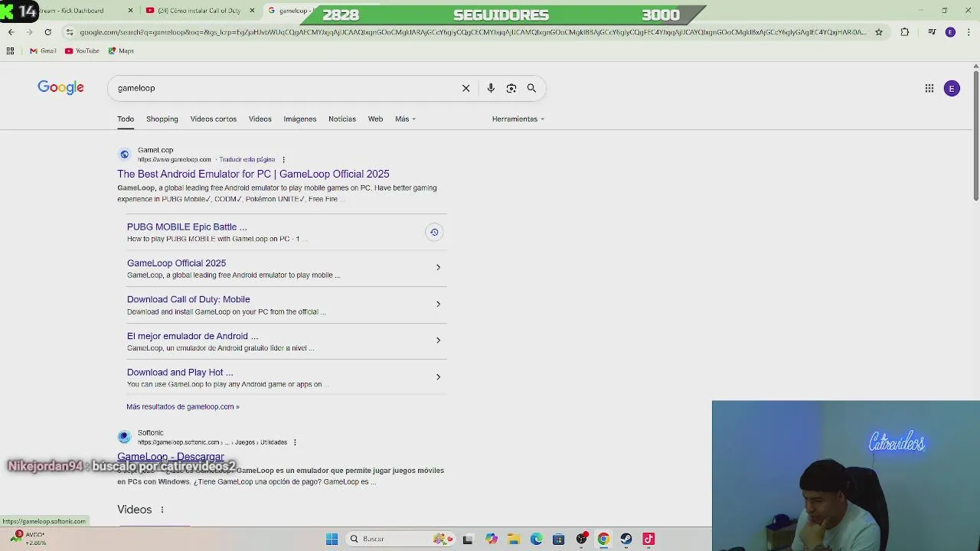Expand the Herramientas dropdown
Screen dimensions: 980x551
coord(518,119)
